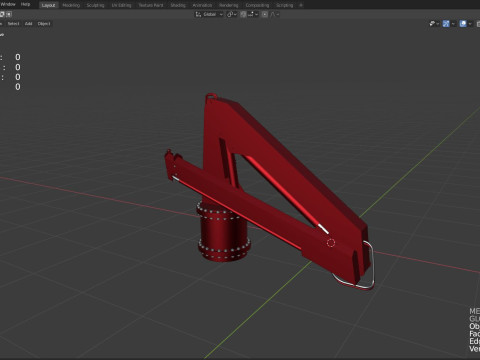Screen dimensions: 480x360
Task: Open the Help menu
Action: [x=25, y=4]
